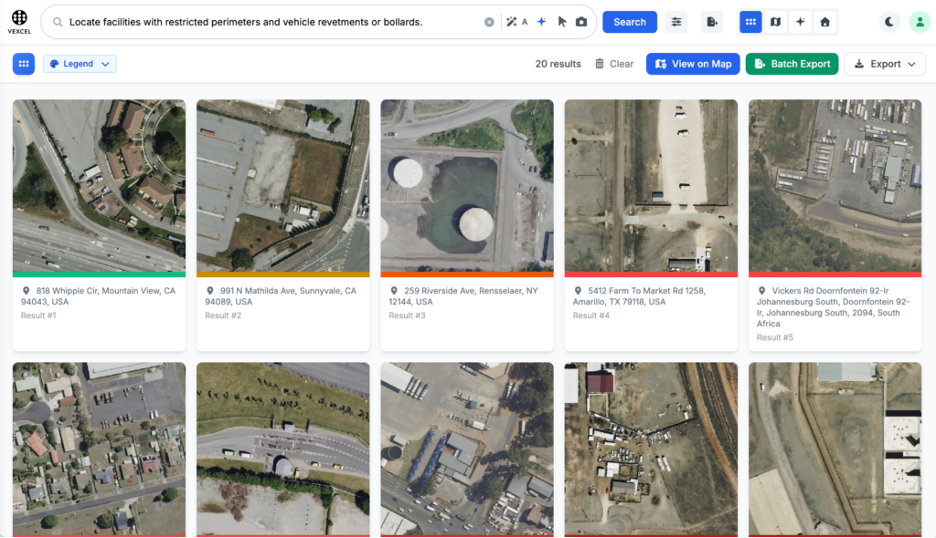936x538 pixels.
Task: Click the orange relevance bar under Result #3 image
Action: [x=467, y=275]
